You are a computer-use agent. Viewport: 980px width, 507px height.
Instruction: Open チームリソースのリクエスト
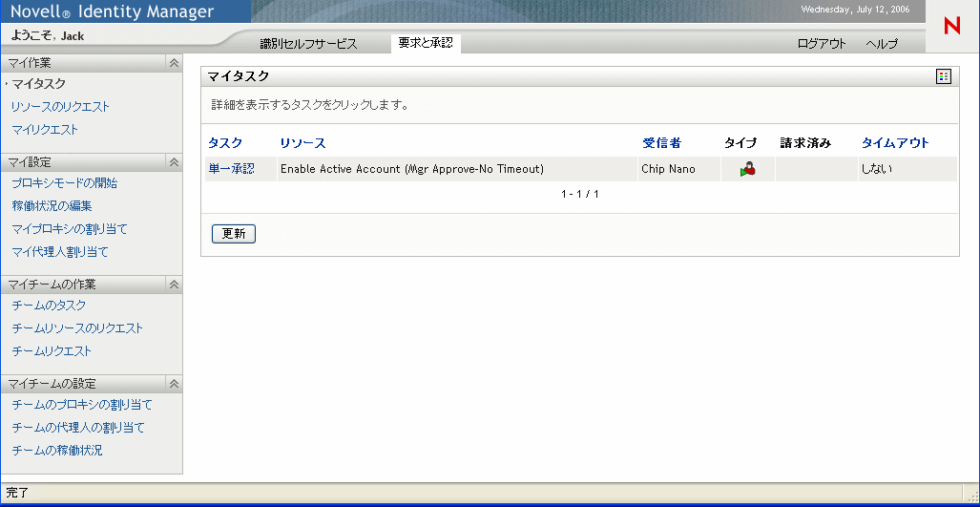[x=77, y=328]
